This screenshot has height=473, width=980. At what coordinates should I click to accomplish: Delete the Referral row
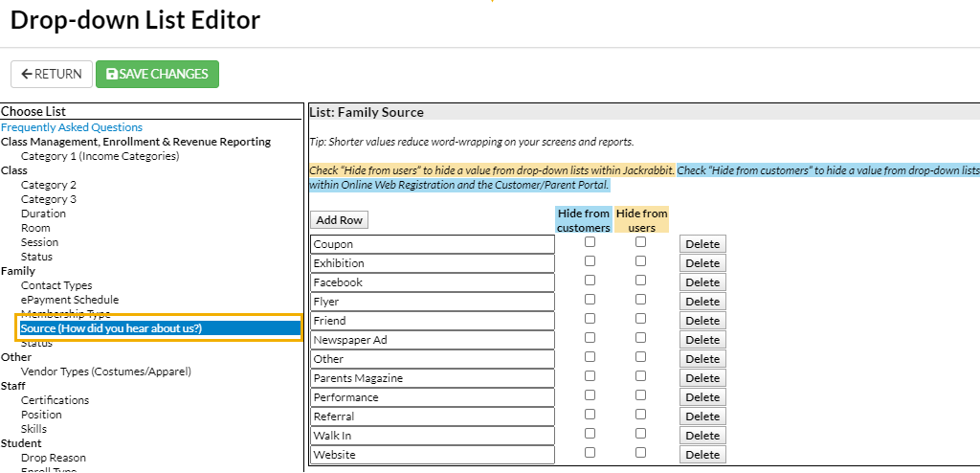pos(702,417)
